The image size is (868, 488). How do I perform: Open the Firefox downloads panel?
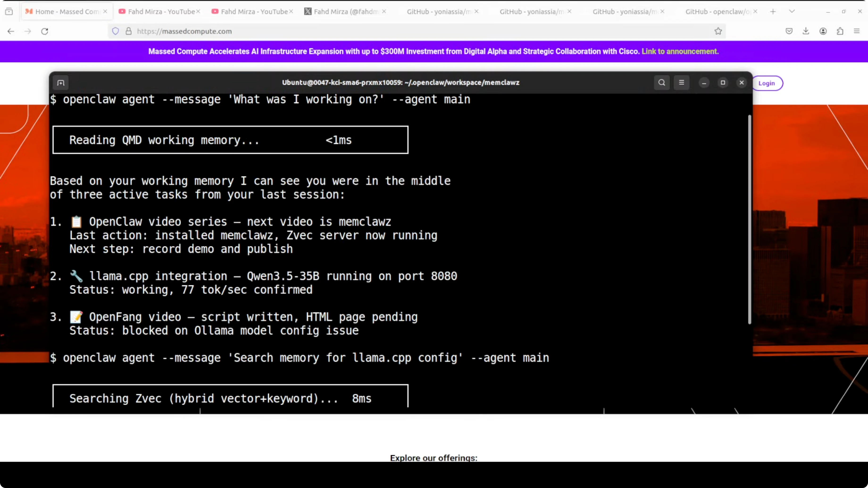pyautogui.click(x=806, y=31)
